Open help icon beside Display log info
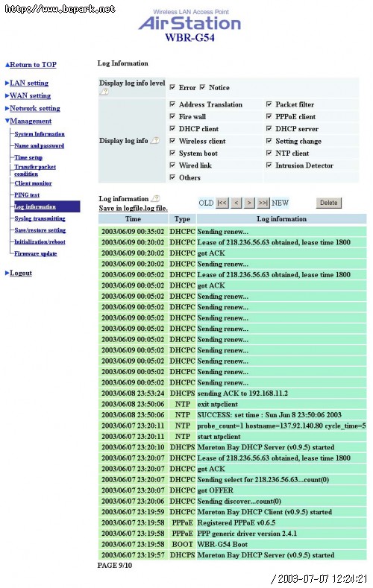373x588 pixels. 155,141
